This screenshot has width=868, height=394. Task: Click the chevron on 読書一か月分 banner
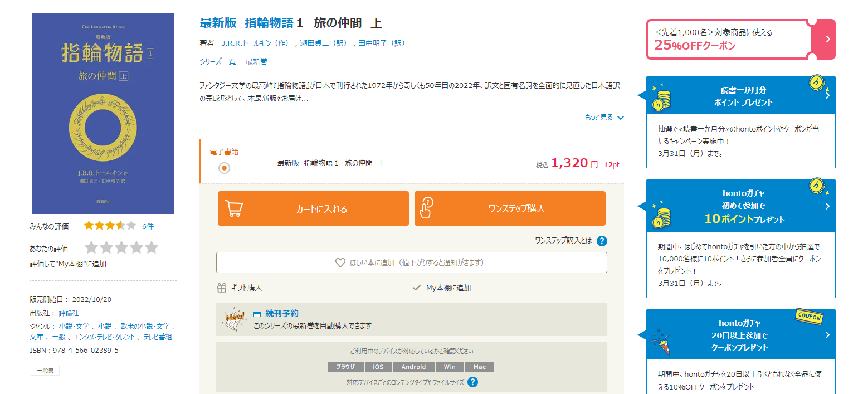pyautogui.click(x=827, y=95)
